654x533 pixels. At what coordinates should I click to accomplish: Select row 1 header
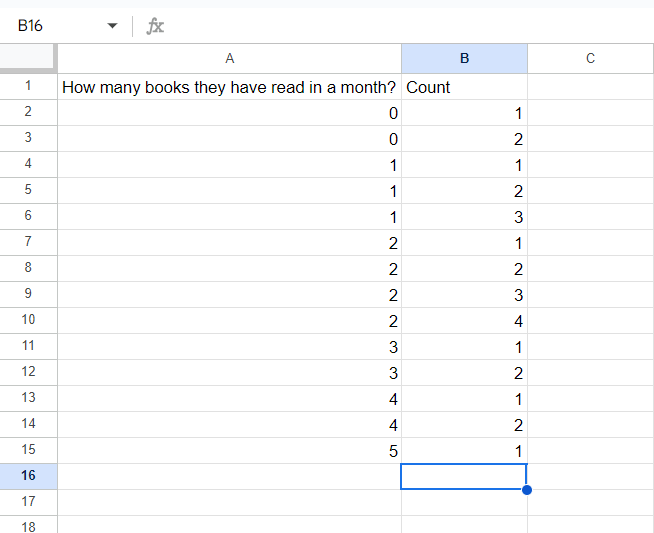28,87
